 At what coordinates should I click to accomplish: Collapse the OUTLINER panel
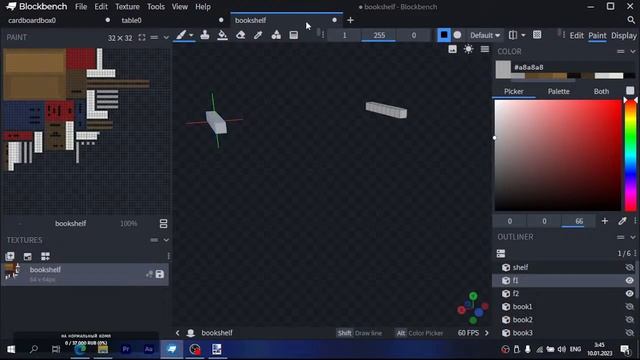[633, 237]
